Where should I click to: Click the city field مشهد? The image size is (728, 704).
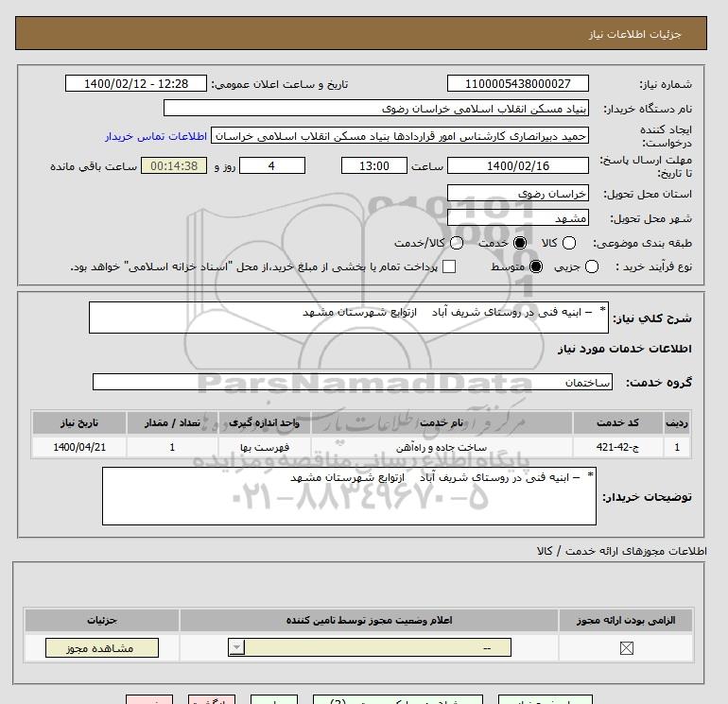click(x=518, y=217)
